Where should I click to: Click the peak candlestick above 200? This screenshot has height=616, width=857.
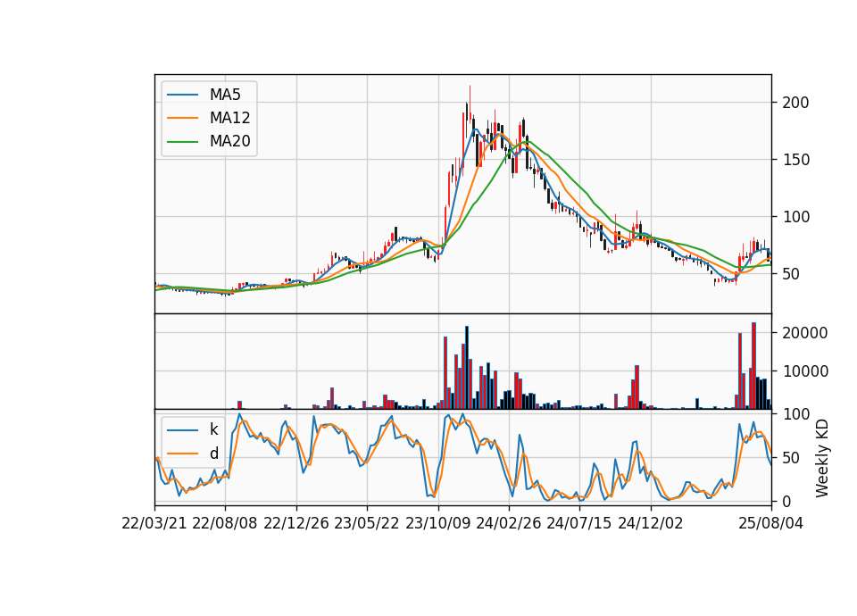tap(470, 105)
